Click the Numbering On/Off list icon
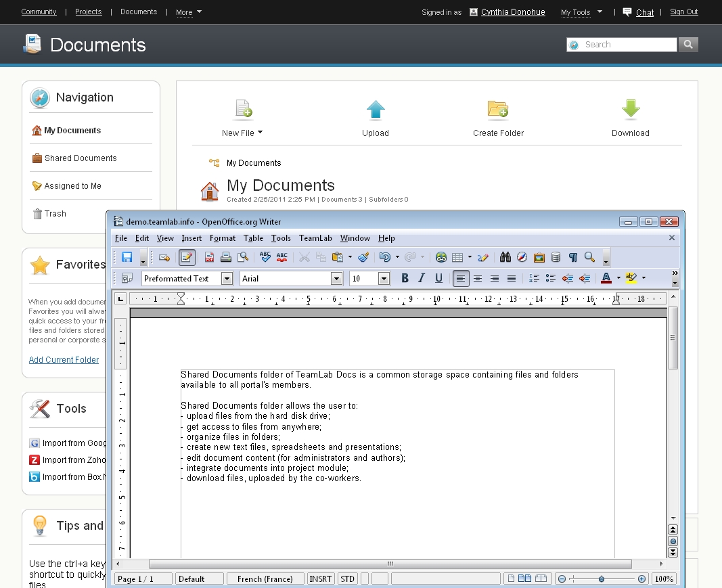Screen dimensions: 722x588 pos(534,278)
